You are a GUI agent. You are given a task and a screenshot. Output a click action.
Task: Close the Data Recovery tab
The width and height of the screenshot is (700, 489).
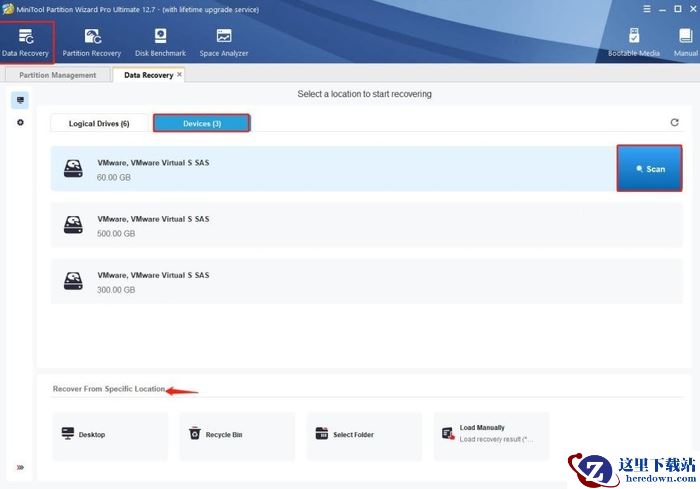coord(179,75)
